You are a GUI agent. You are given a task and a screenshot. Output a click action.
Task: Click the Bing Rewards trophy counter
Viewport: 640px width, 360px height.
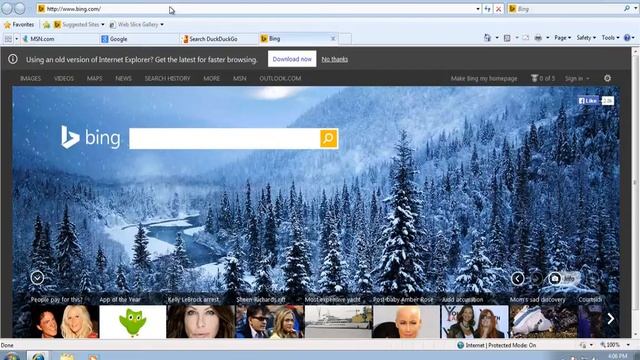click(542, 78)
